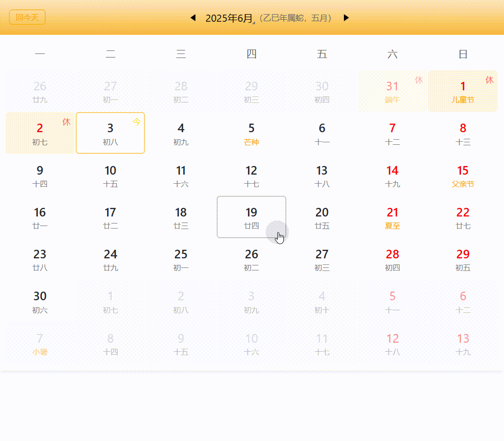Click the 回今天 button
Screen dimensions: 504x441
click(27, 17)
